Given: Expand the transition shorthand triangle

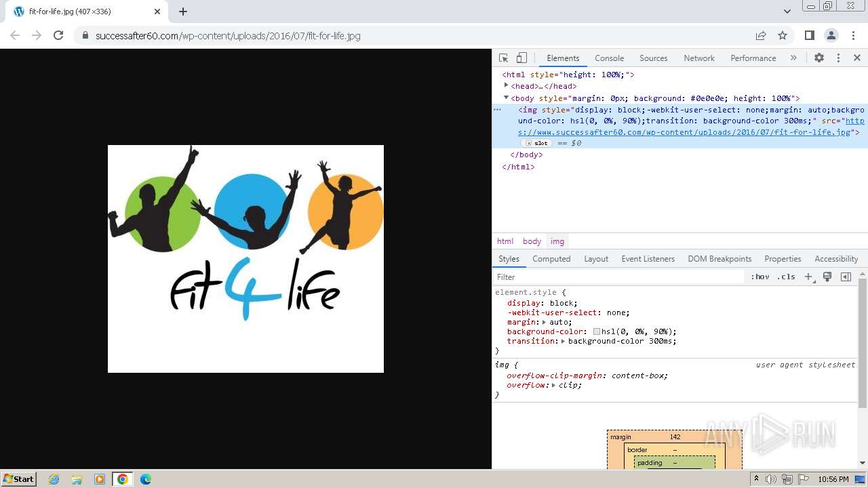Looking at the screenshot, I should [x=563, y=342].
